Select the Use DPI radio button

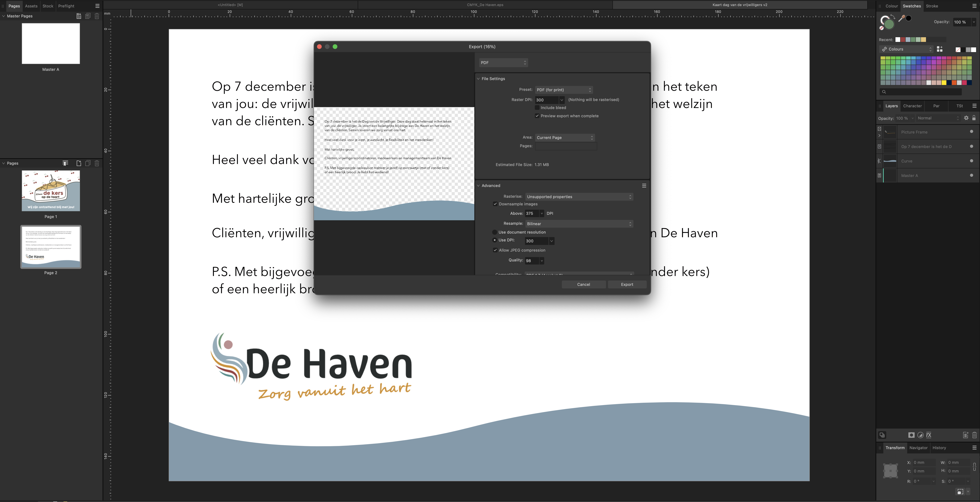495,240
